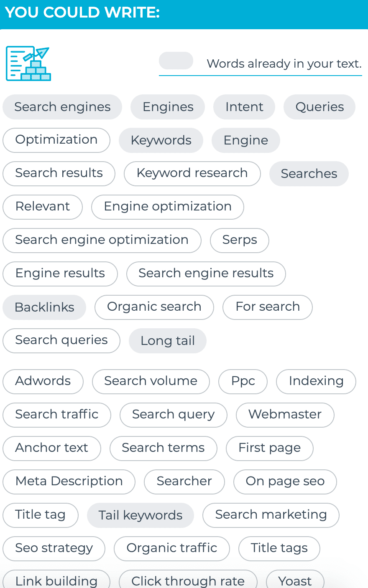Pick the 'Serps' keyword pill
Viewport: 368px width, 588px height.
click(x=240, y=241)
